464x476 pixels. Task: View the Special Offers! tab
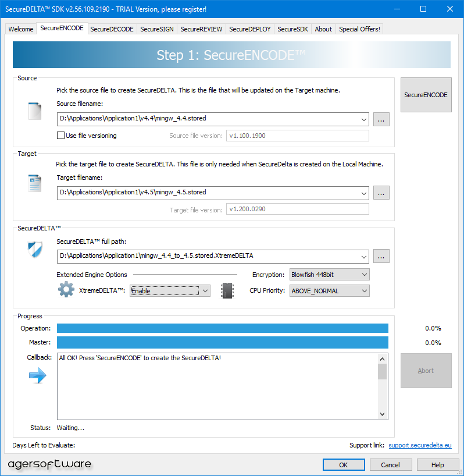coord(359,29)
